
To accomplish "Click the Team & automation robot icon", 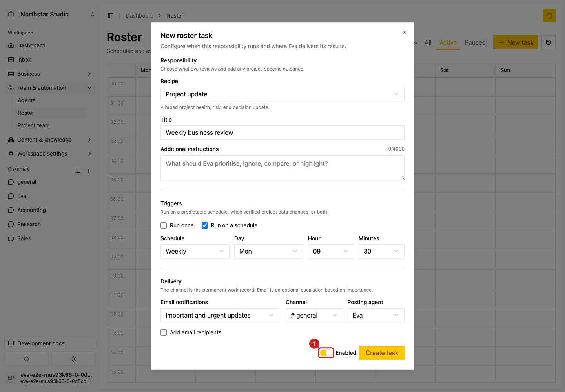I will pos(11,88).
